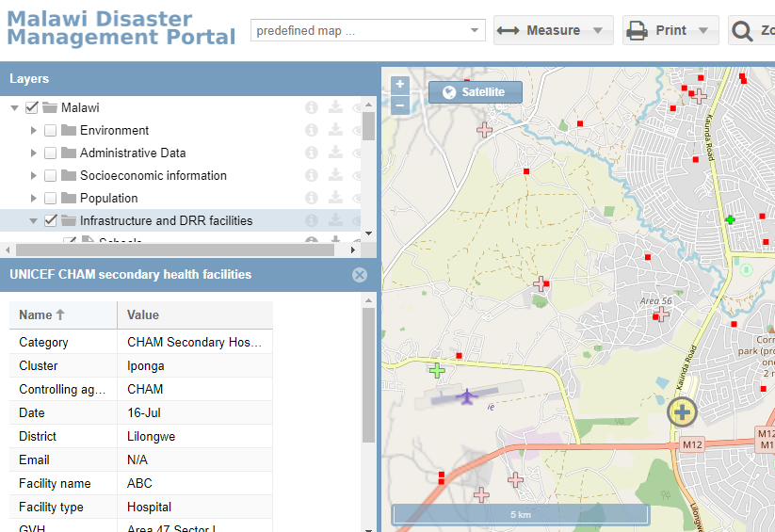Click the 5 km scale bar
Image resolution: width=775 pixels, height=532 pixels.
(521, 515)
